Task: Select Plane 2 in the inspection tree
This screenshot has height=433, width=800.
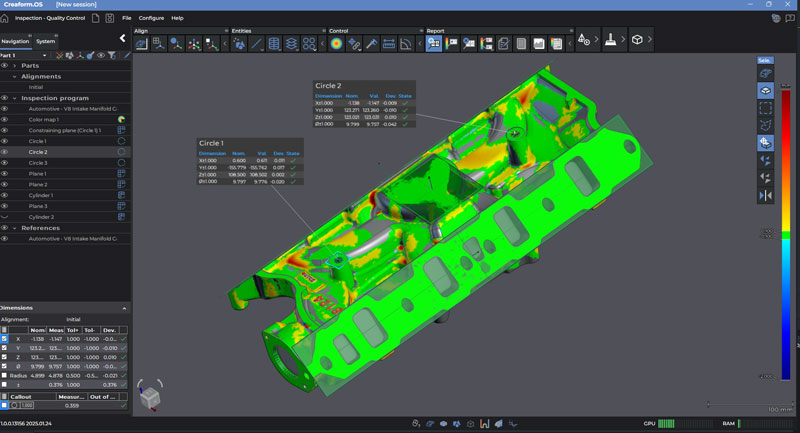Action: pos(37,185)
